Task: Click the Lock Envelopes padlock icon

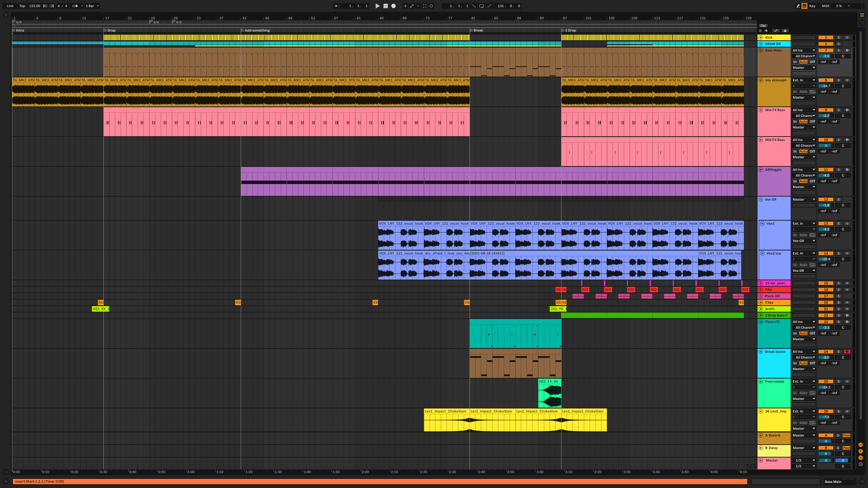Action: tap(785, 30)
